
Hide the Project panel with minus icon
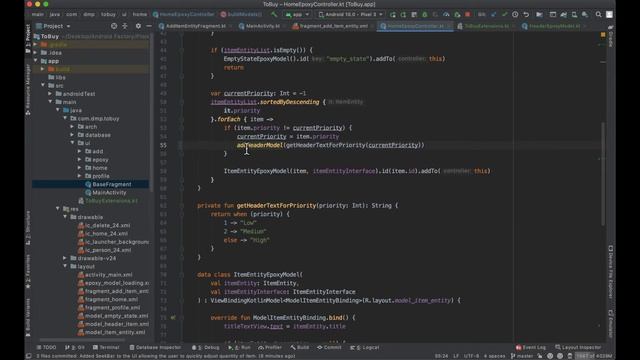click(149, 26)
